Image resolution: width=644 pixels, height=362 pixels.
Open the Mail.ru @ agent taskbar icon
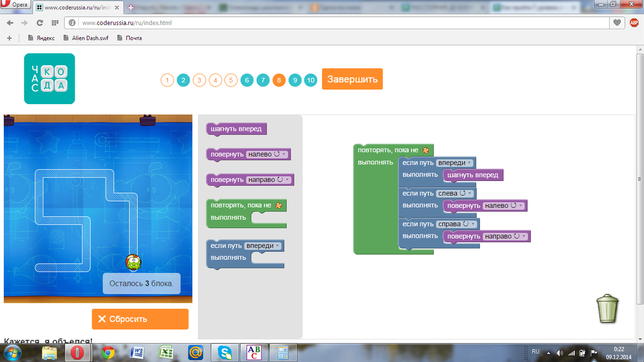[x=195, y=352]
